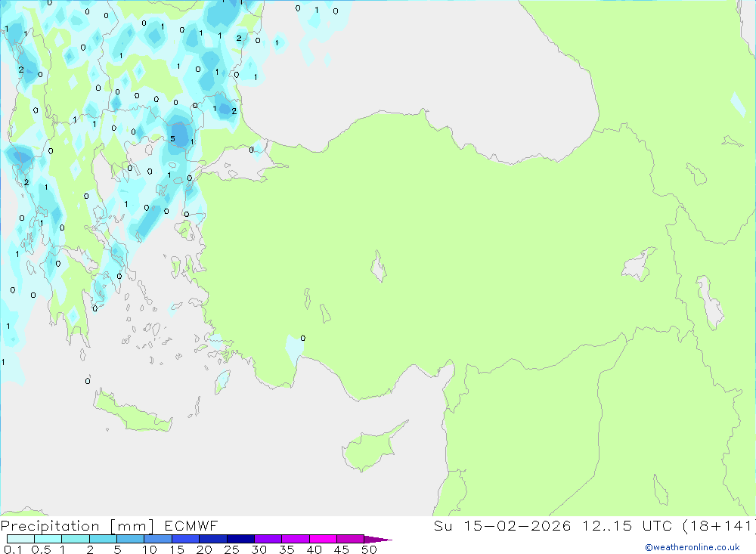The width and height of the screenshot is (756, 554).
Task: Click the '15-02-2026' forecast date text
Action: (517, 525)
